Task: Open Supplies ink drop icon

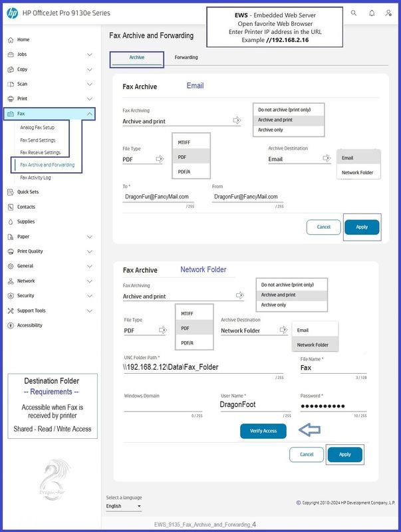Action: click(11, 222)
